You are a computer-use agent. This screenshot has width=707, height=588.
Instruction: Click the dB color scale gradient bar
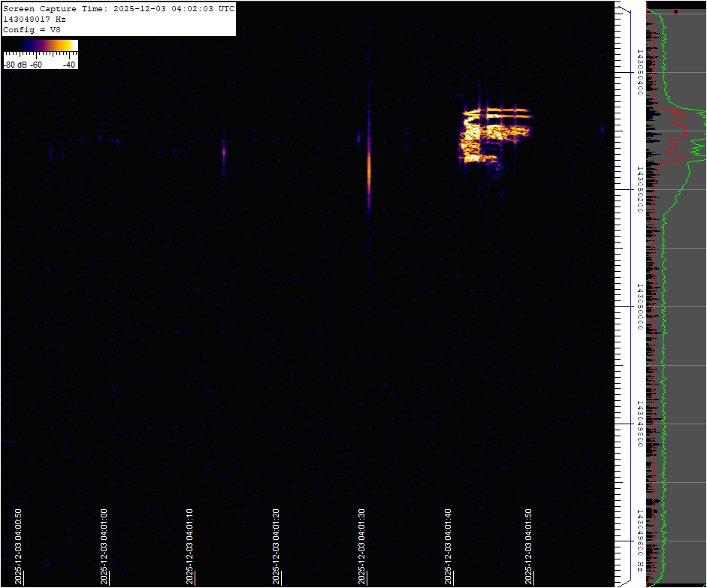pos(41,46)
